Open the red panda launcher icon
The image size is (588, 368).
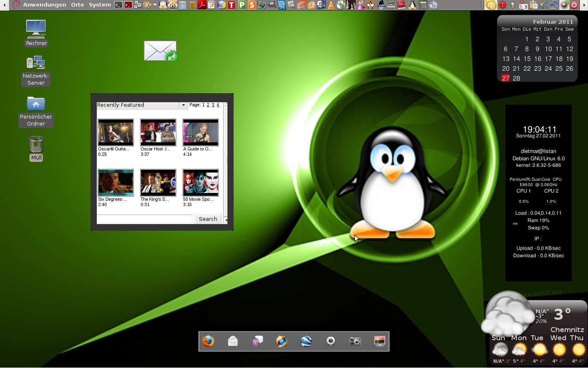pyautogui.click(x=172, y=5)
